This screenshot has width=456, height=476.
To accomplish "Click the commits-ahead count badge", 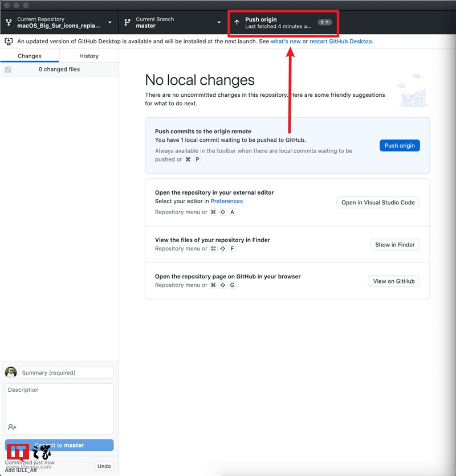I will click(x=325, y=22).
